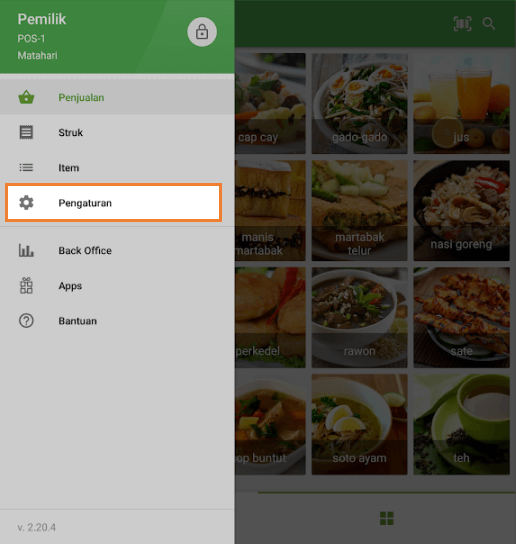Image resolution: width=516 pixels, height=544 pixels.
Task: Select the jus item tile
Action: (x=462, y=103)
